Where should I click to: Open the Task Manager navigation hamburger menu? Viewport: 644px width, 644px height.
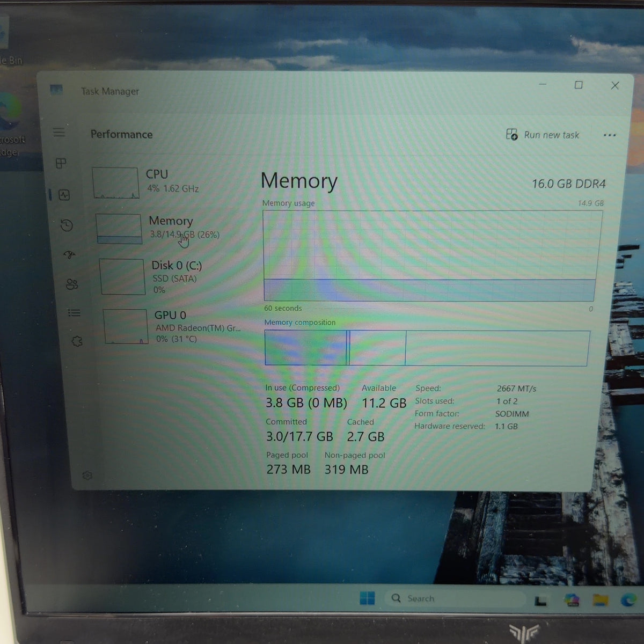pyautogui.click(x=59, y=132)
